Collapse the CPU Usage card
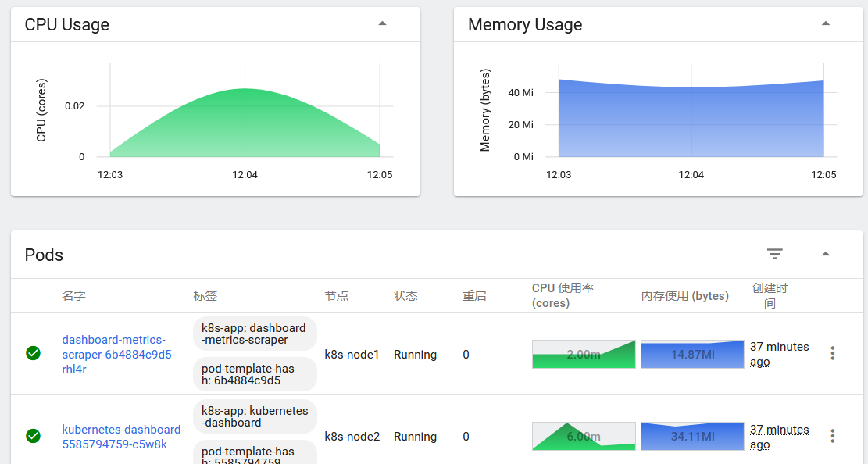 382,23
